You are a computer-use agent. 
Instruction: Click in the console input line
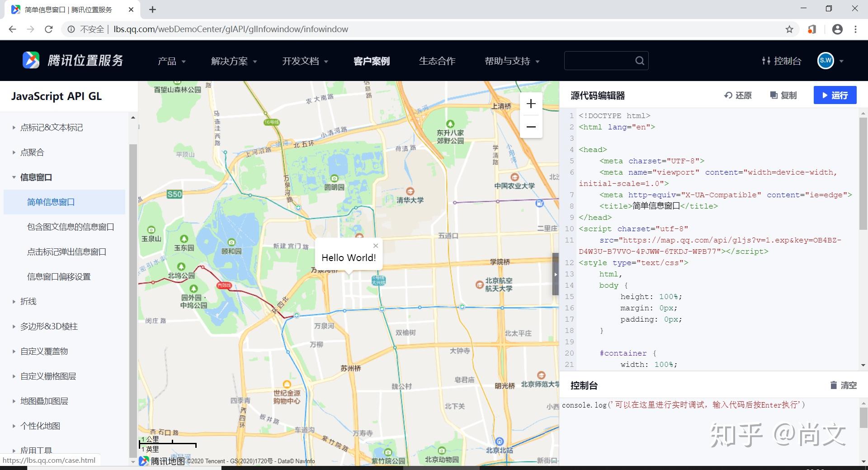click(x=684, y=405)
